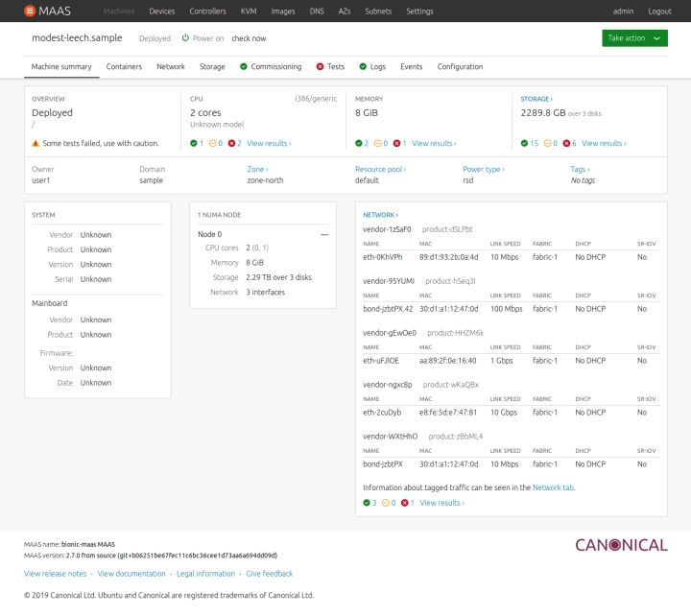691x616 pixels.
Task: Open the Storage card heading link
Action: 536,99
